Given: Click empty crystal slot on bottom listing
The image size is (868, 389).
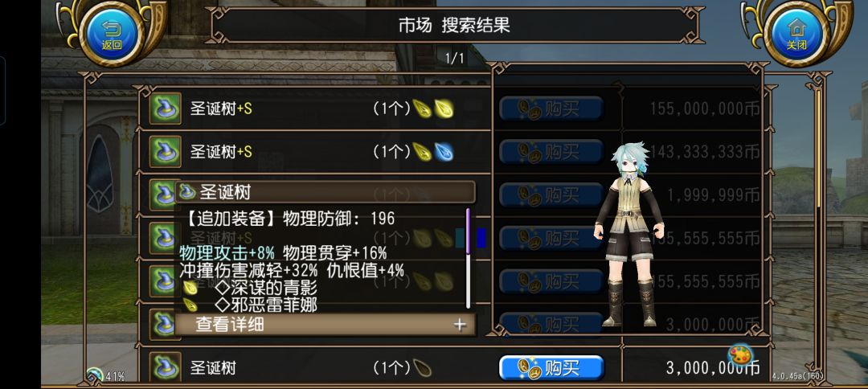Looking at the screenshot, I should click(423, 368).
